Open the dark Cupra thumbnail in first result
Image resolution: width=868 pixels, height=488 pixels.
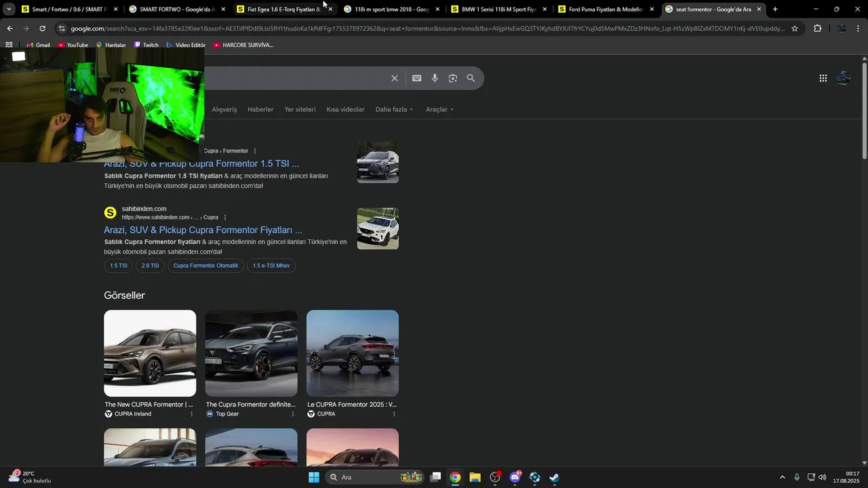tap(378, 162)
